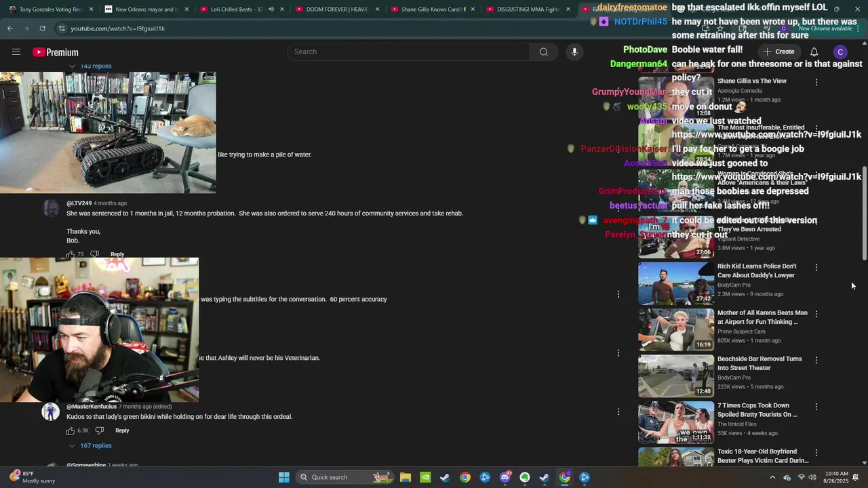Open the Wi-Fi network tray icon
Image resolution: width=868 pixels, height=488 pixels.
click(801, 477)
